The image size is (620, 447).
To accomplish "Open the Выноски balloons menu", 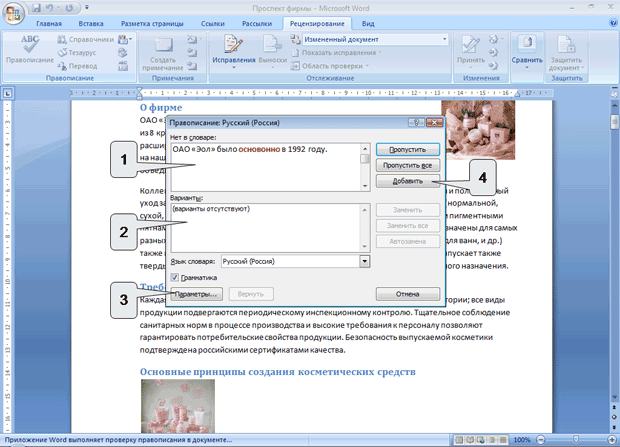I will tap(273, 51).
